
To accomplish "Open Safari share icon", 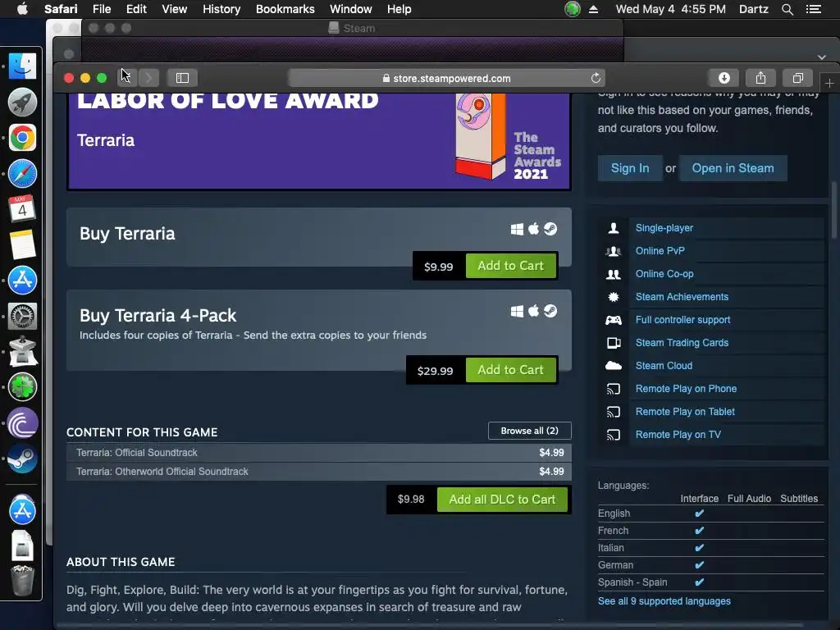I will 760,78.
